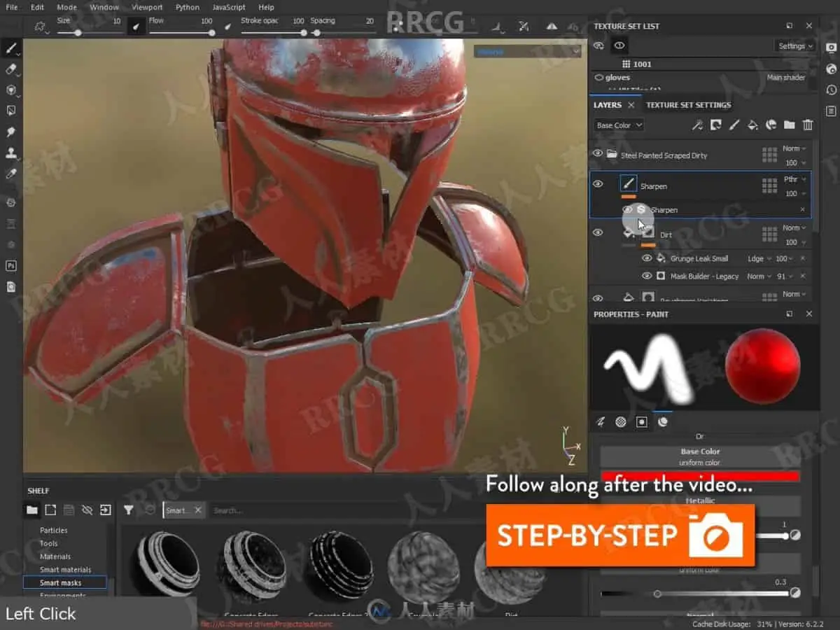This screenshot has width=840, height=630.
Task: Open the Viewport menu
Action: point(147,7)
